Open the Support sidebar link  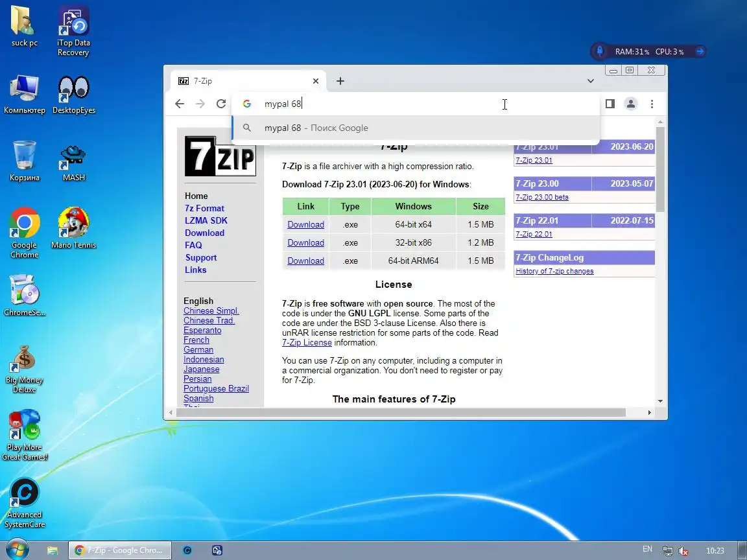pos(201,257)
